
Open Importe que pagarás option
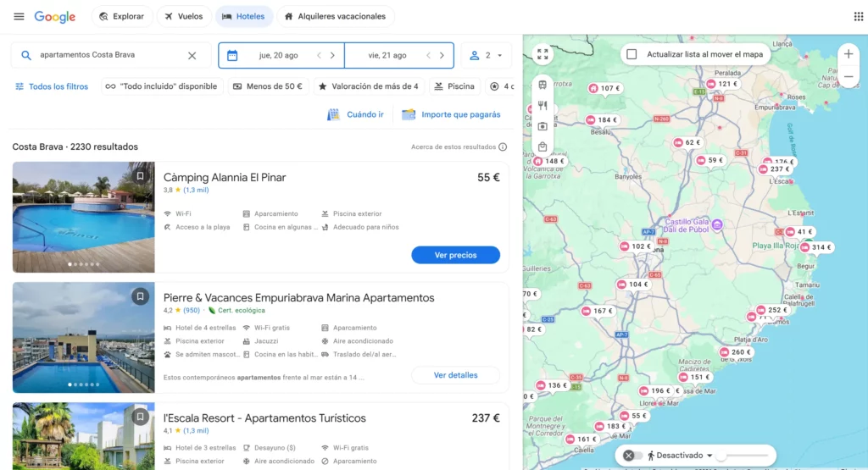451,114
